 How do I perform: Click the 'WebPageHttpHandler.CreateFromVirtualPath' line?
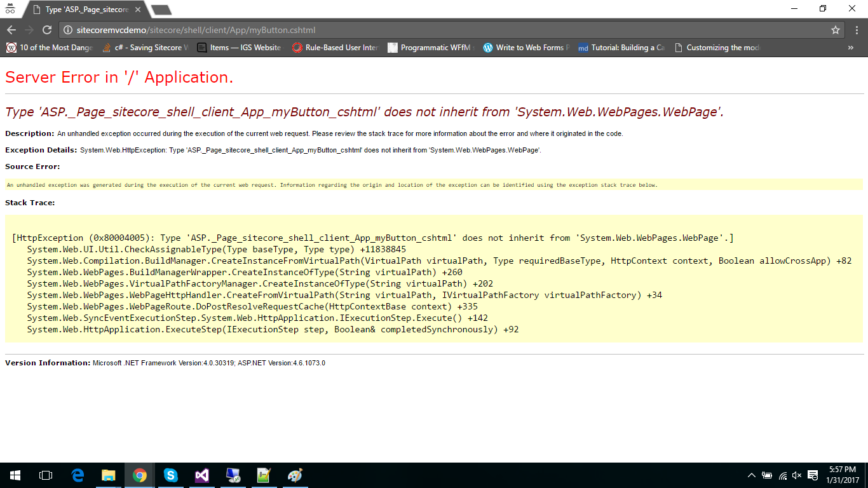pos(344,295)
